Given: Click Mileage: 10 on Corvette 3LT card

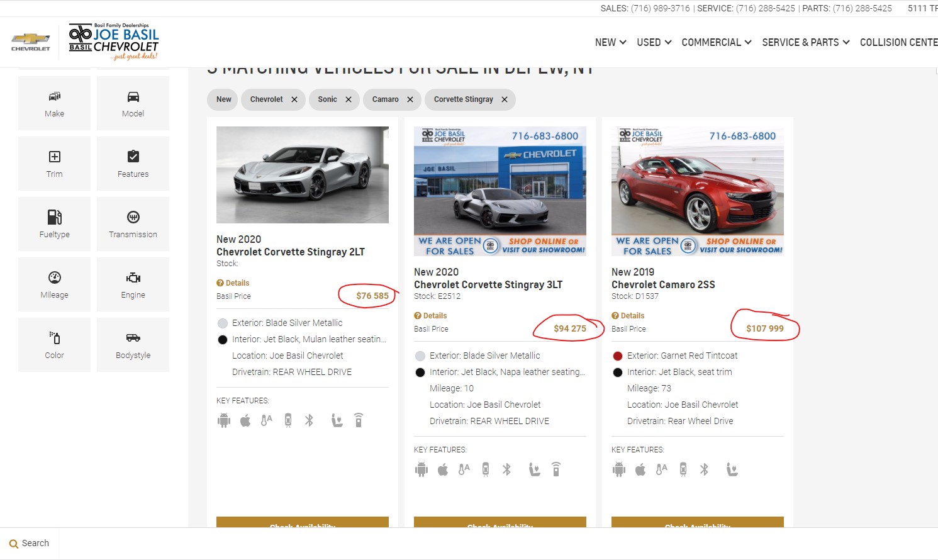Looking at the screenshot, I should point(452,389).
